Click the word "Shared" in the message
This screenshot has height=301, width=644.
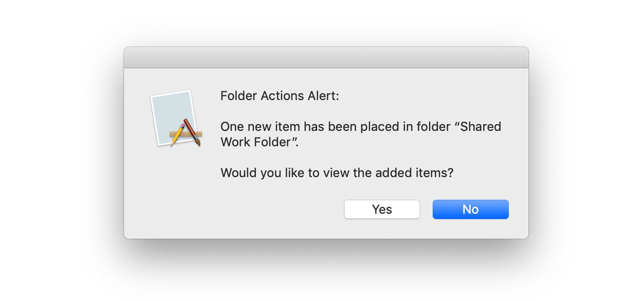click(480, 127)
